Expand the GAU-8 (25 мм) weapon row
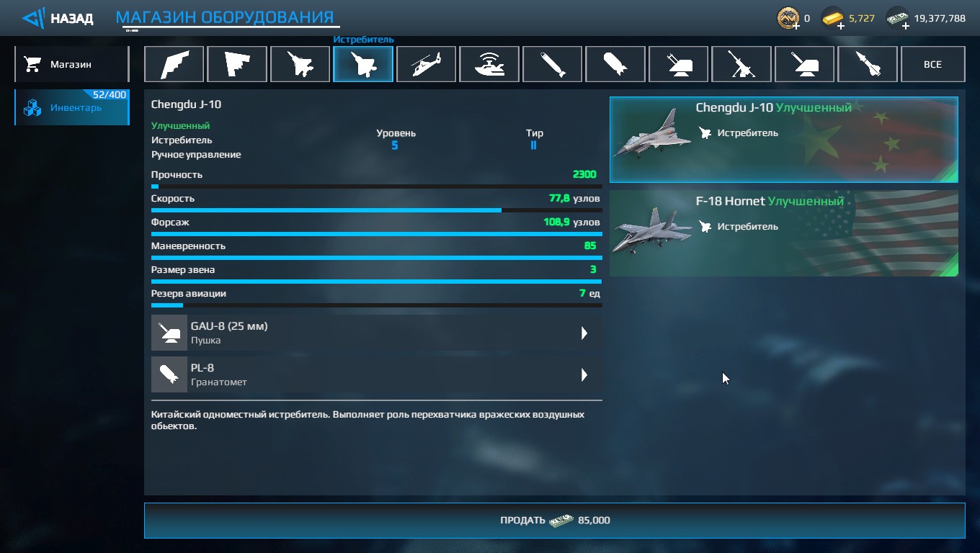This screenshot has height=553, width=980. tap(376, 333)
